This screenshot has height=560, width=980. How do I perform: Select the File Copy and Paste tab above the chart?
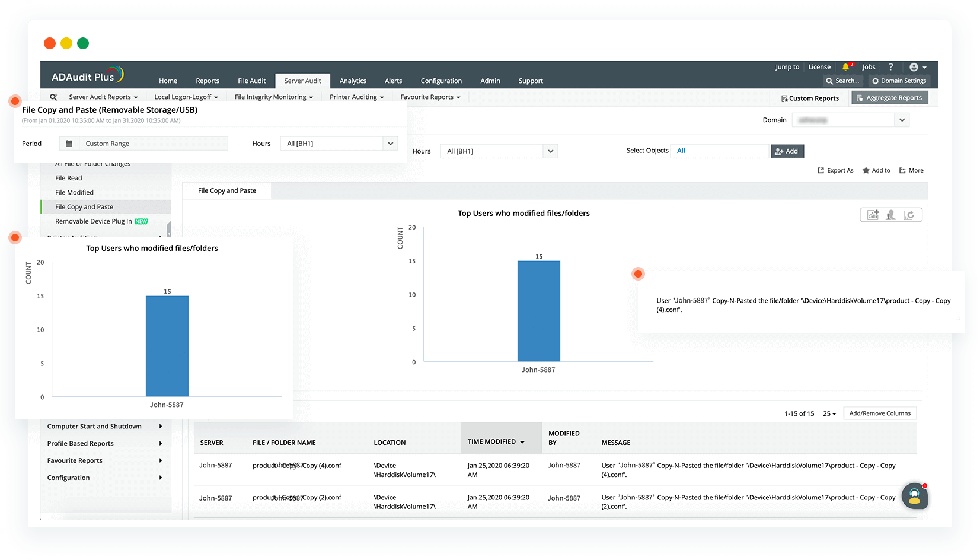pyautogui.click(x=227, y=190)
